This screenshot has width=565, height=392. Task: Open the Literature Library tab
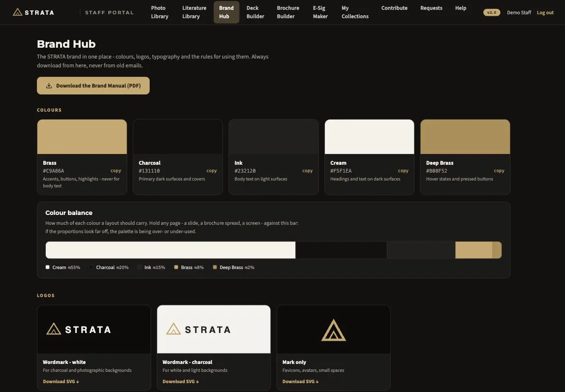coord(194,12)
